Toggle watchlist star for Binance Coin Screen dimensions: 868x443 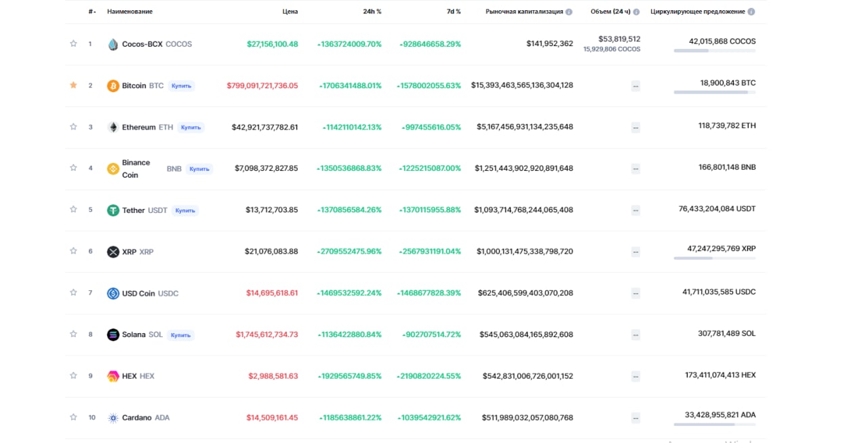click(x=73, y=168)
